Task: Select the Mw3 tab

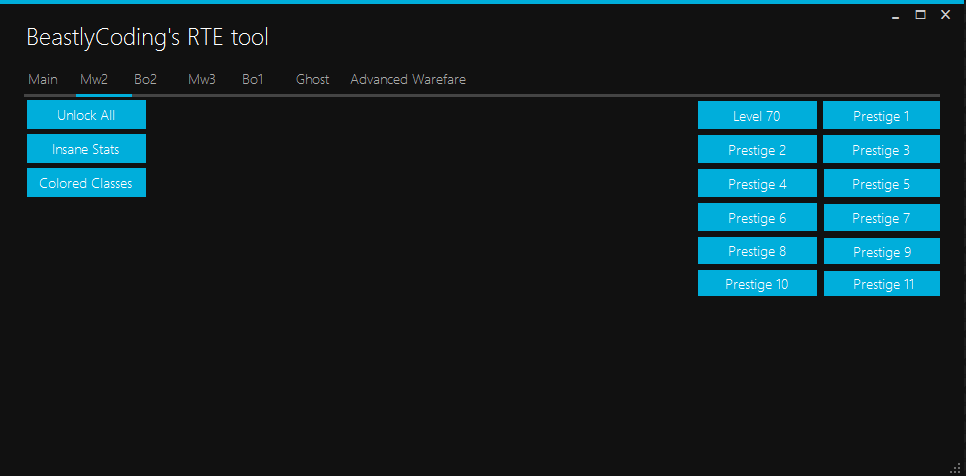Action: (201, 80)
